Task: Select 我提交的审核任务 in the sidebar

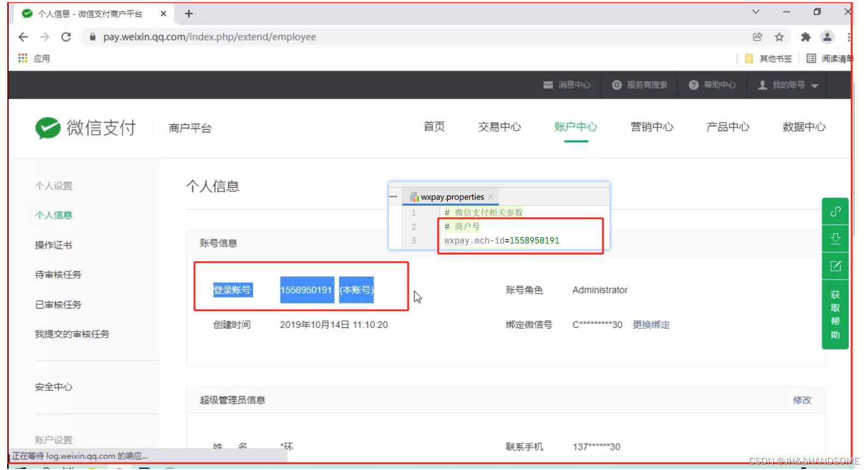Action: [x=72, y=334]
